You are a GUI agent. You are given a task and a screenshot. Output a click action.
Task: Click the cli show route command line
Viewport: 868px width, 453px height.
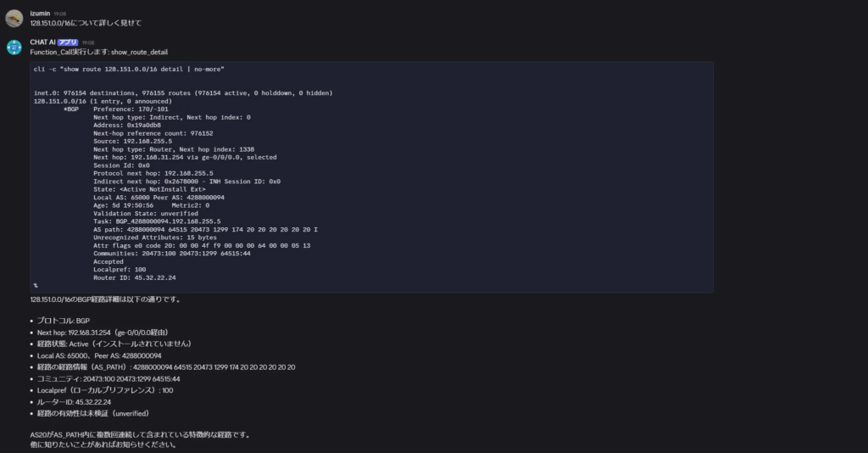point(129,70)
